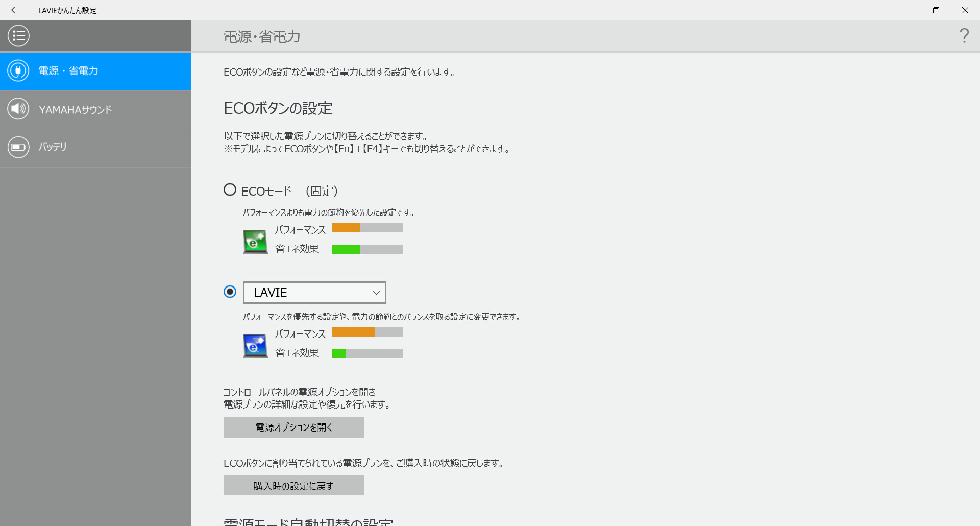Click the 電源・省電力 page title
The width and height of the screenshot is (980, 526).
click(x=261, y=36)
